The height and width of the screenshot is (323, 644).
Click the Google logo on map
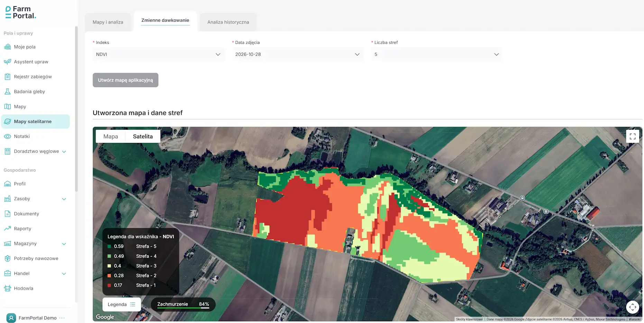point(105,317)
